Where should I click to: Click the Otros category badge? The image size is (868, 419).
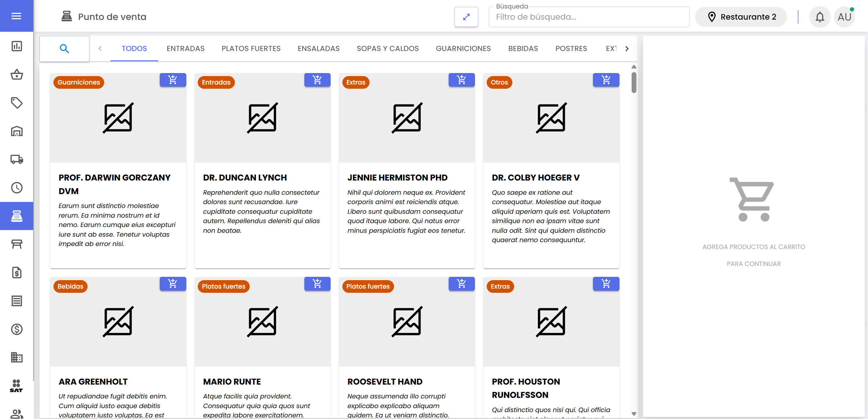coord(499,82)
